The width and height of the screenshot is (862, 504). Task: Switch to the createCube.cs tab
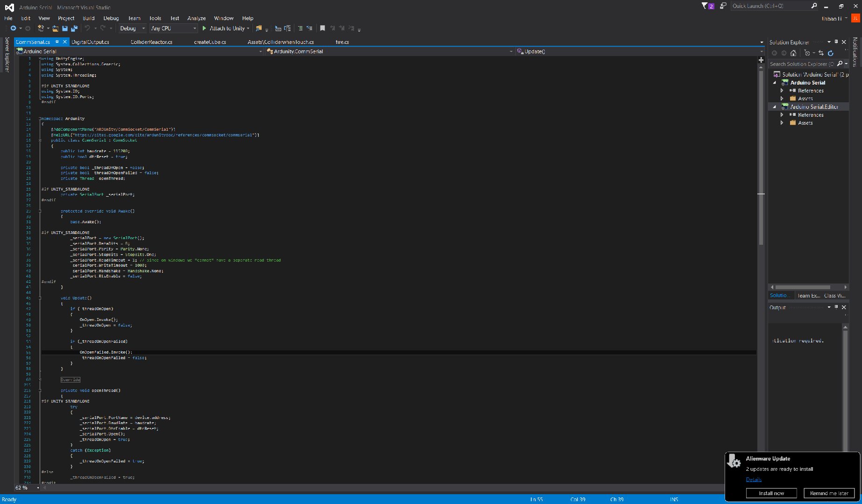click(210, 42)
